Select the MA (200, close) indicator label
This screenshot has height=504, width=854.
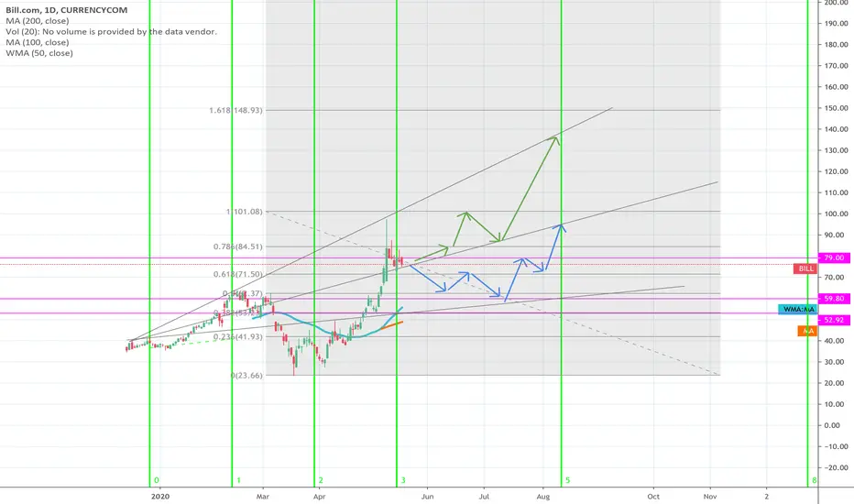coord(38,21)
